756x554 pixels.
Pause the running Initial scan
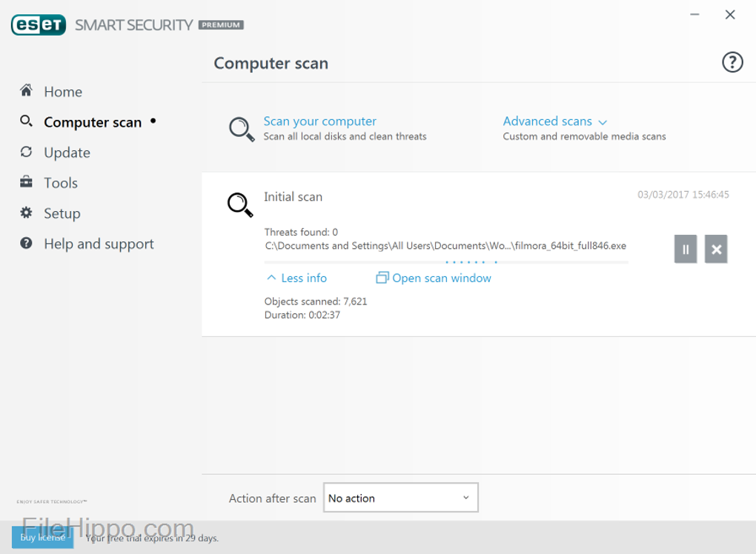tap(685, 250)
